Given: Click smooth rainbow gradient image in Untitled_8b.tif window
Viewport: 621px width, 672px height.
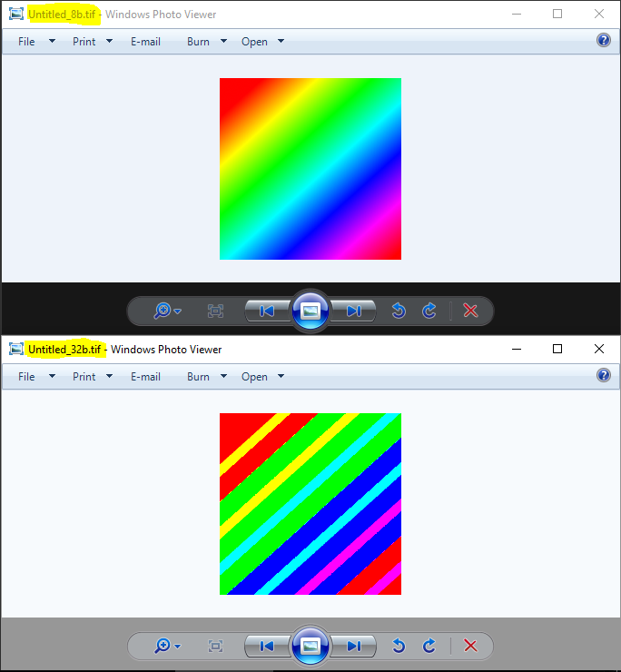Looking at the screenshot, I should 310,169.
